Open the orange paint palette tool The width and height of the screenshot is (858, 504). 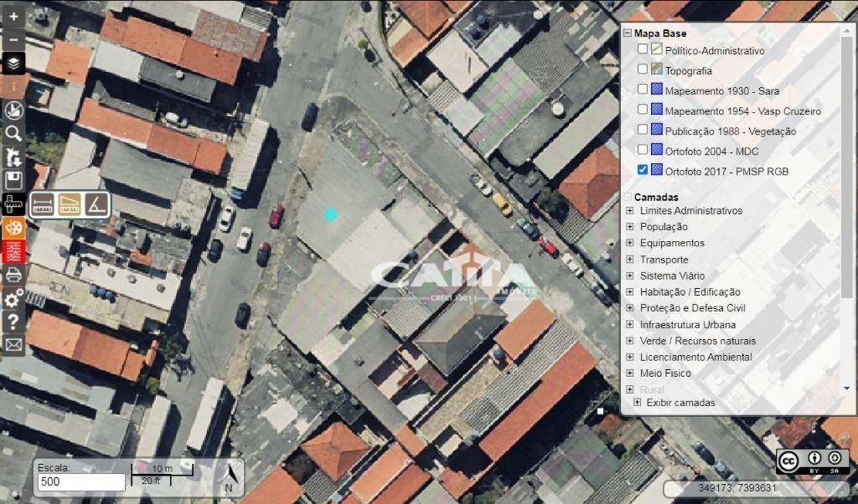[x=13, y=228]
